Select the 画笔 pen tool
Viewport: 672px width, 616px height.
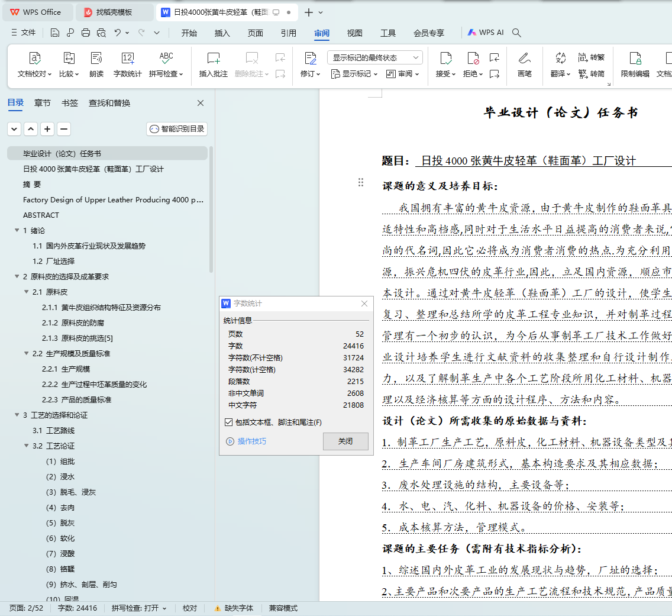pos(524,59)
